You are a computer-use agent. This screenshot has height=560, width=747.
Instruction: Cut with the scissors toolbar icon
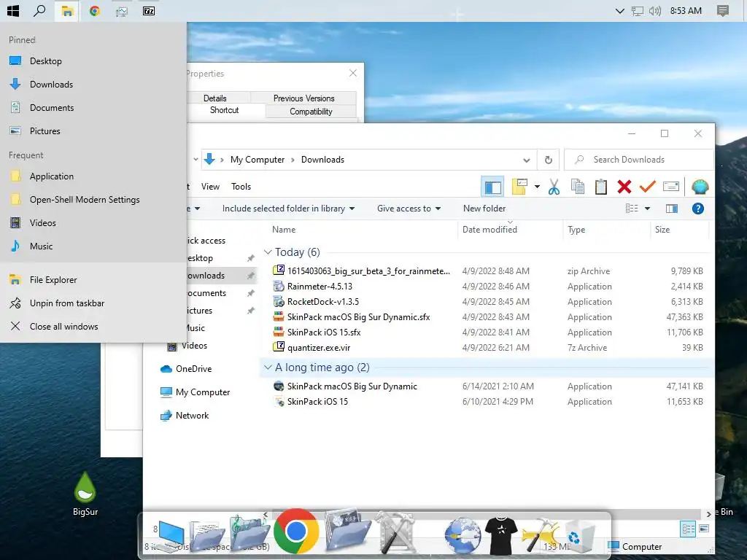(x=554, y=187)
